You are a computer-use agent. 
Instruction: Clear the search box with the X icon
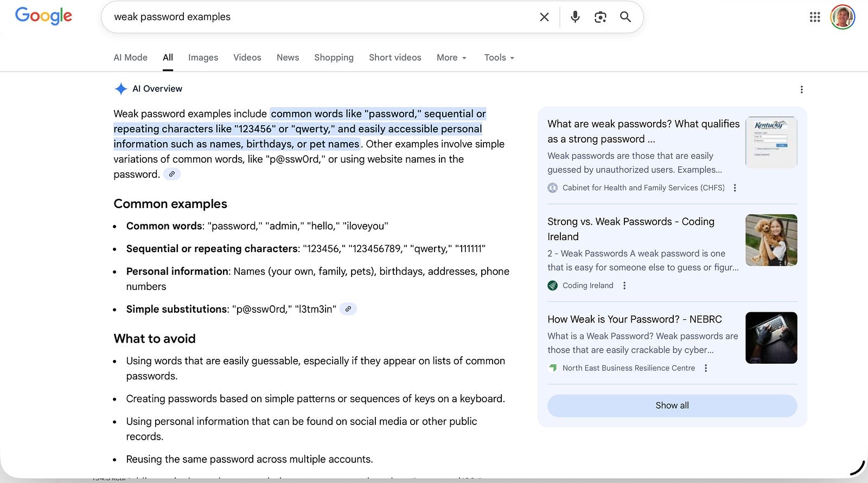point(544,17)
